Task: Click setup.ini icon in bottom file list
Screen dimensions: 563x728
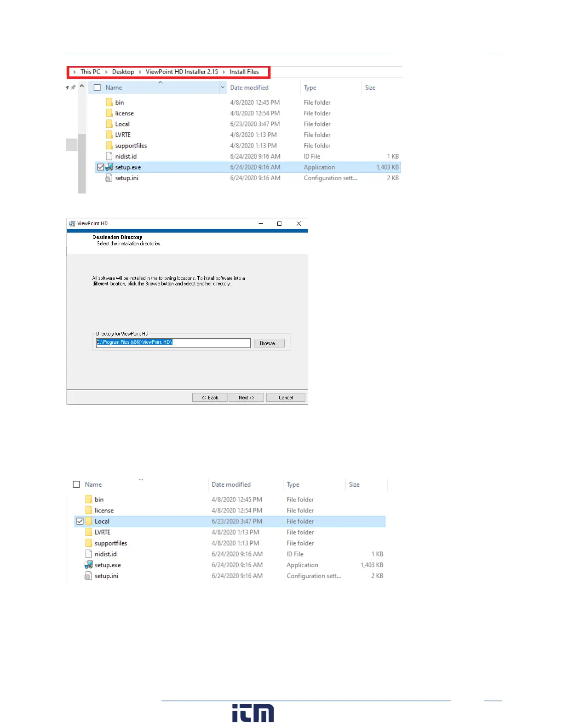Action: point(88,575)
